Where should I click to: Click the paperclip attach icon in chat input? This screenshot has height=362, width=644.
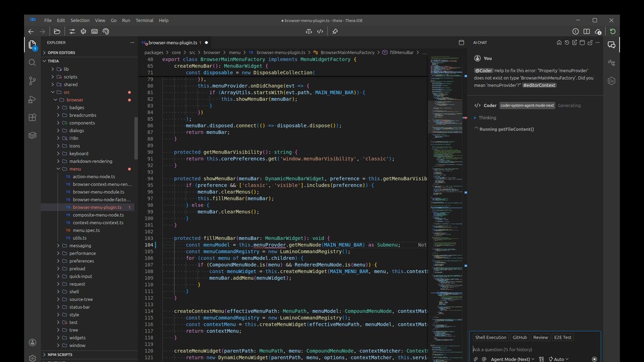(x=475, y=359)
